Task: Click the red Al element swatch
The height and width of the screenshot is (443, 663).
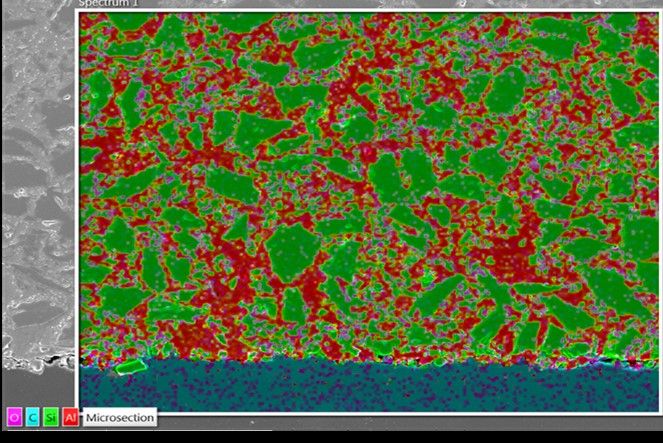Action: click(x=69, y=416)
